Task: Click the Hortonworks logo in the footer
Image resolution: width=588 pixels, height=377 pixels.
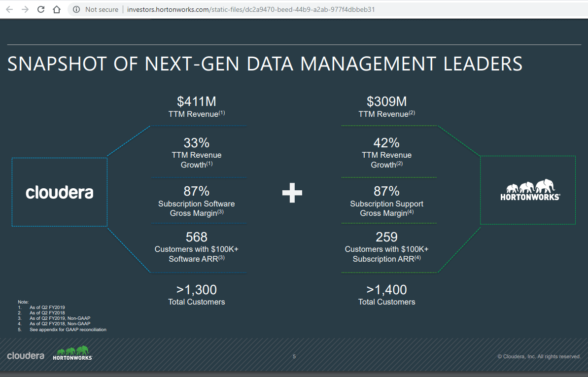Action: tap(72, 353)
